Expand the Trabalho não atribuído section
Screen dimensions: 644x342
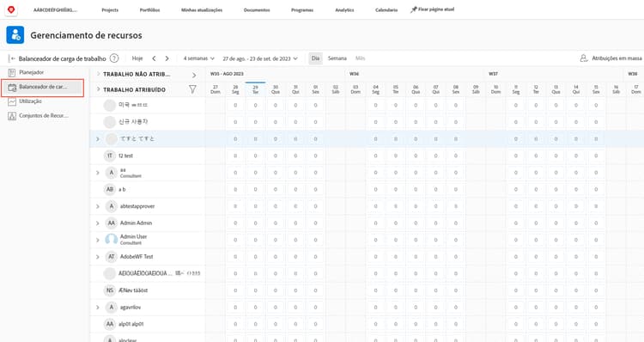[x=98, y=74]
